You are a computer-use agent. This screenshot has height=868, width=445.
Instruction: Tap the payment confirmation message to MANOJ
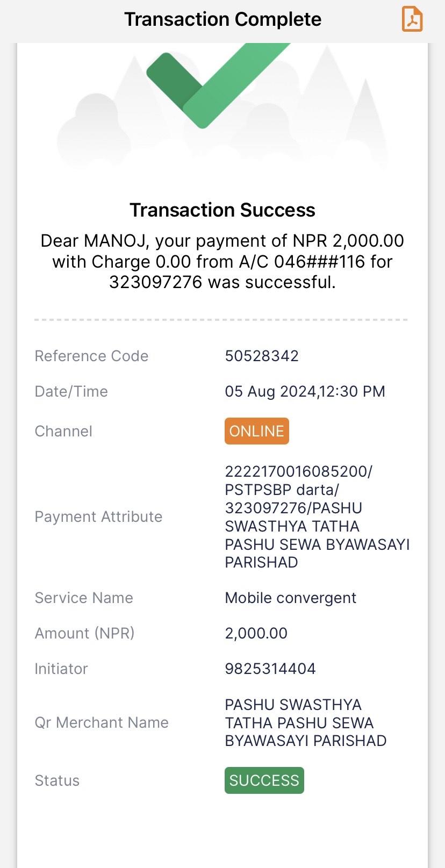coord(223,261)
